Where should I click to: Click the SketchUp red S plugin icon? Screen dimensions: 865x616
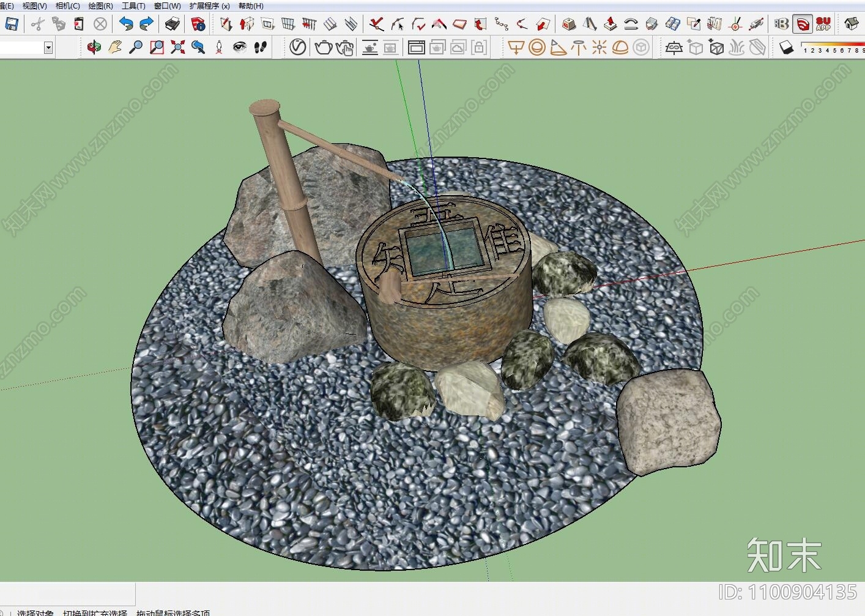click(x=803, y=24)
